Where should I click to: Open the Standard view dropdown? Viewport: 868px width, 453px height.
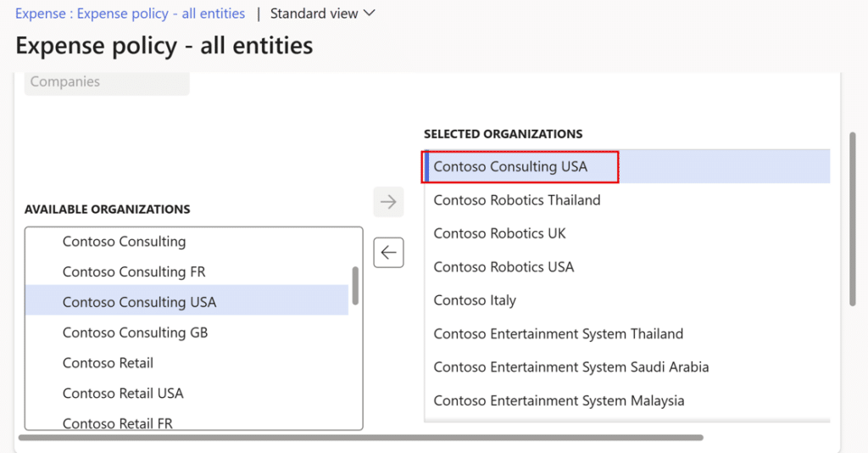coord(322,14)
